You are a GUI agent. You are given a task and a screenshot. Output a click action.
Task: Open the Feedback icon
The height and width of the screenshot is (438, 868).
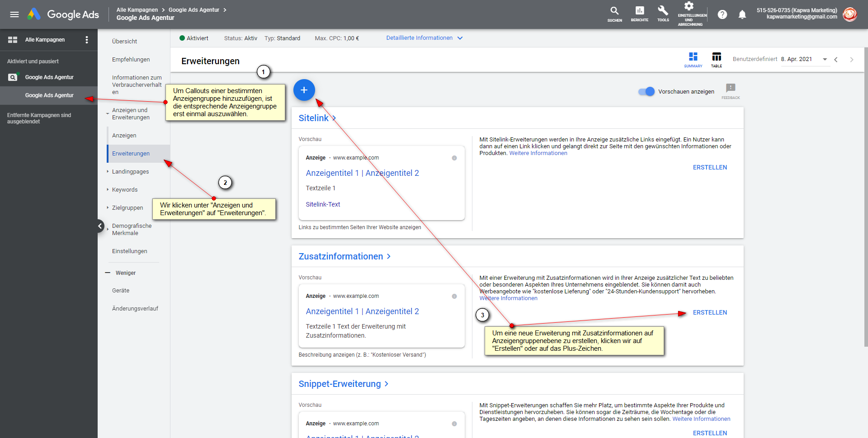[x=731, y=91]
